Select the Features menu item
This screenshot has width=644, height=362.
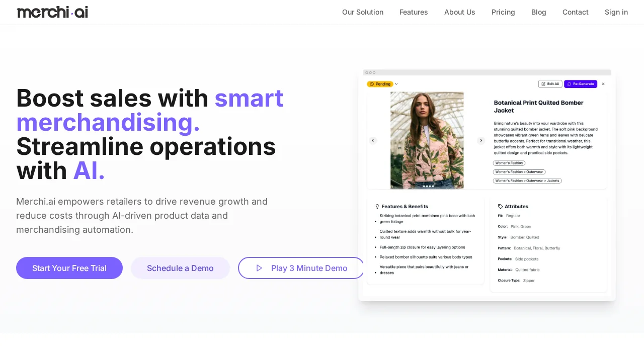(414, 12)
